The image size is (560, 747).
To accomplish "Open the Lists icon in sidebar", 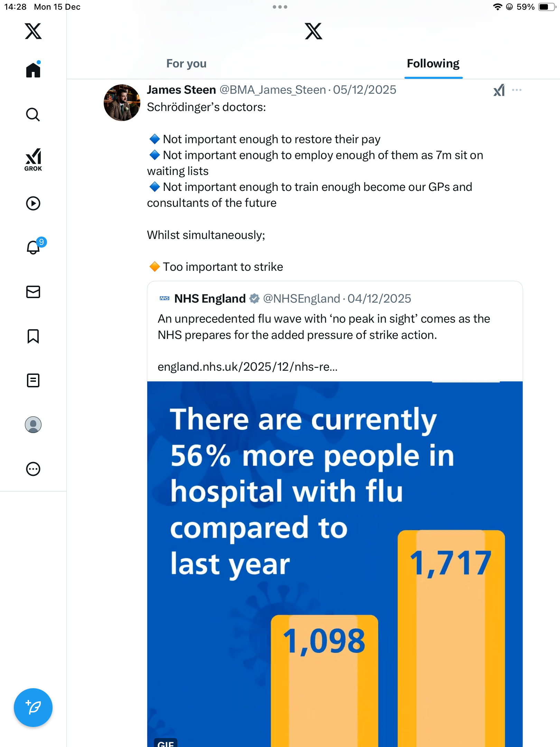I will pyautogui.click(x=33, y=380).
